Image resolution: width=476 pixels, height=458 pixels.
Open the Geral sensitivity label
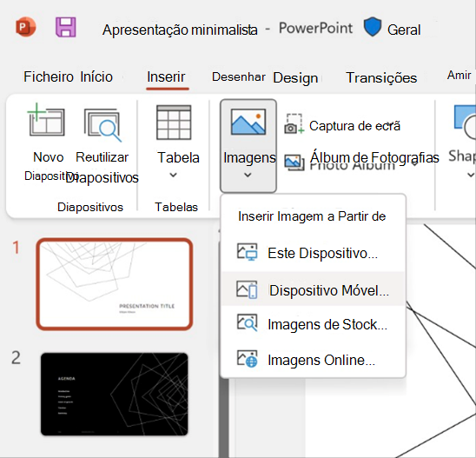pyautogui.click(x=404, y=30)
